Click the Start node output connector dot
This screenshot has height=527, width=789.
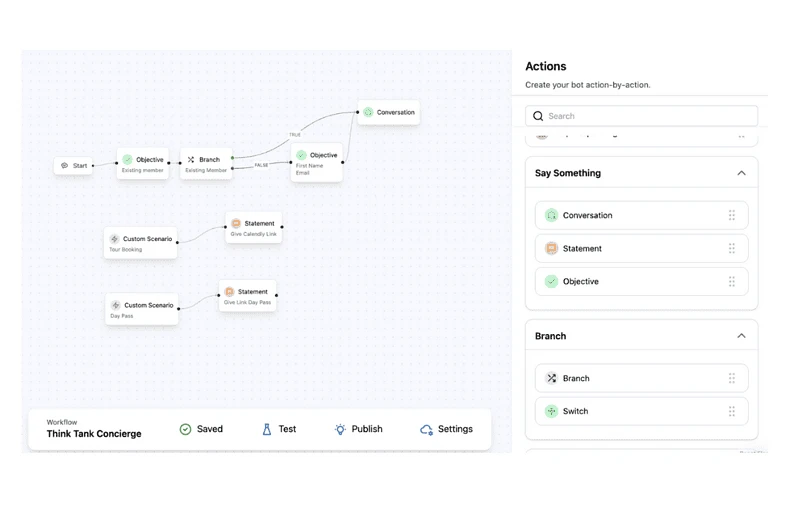[x=93, y=166]
